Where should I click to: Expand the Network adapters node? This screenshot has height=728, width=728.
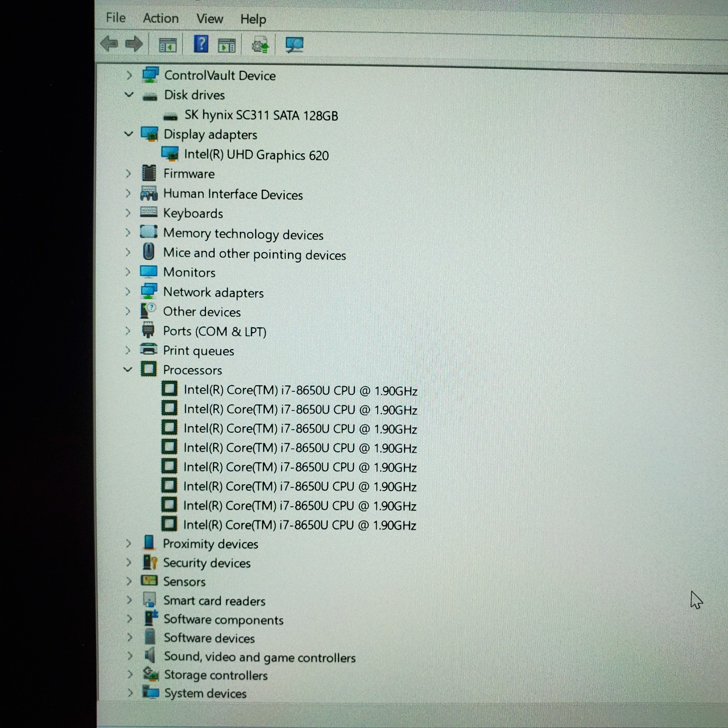click(128, 292)
